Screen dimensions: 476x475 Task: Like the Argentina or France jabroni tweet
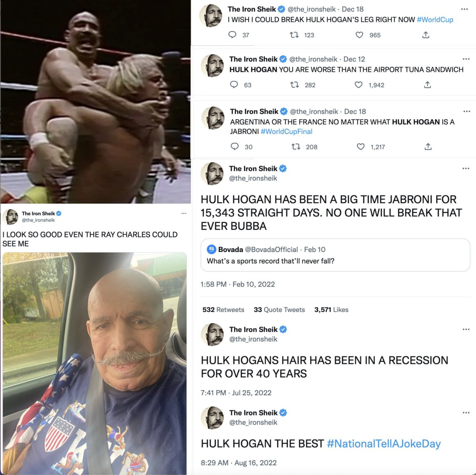tap(361, 146)
